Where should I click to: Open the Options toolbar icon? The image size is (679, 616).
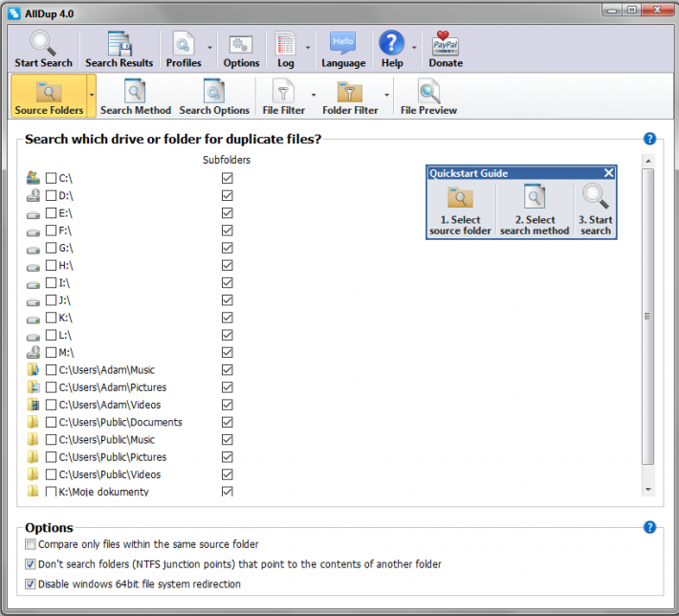[241, 44]
